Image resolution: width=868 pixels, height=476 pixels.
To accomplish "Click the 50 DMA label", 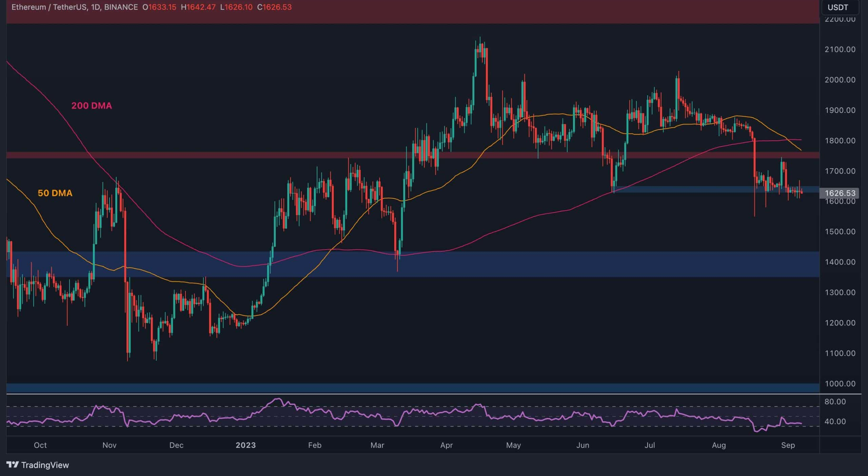I will click(x=55, y=193).
